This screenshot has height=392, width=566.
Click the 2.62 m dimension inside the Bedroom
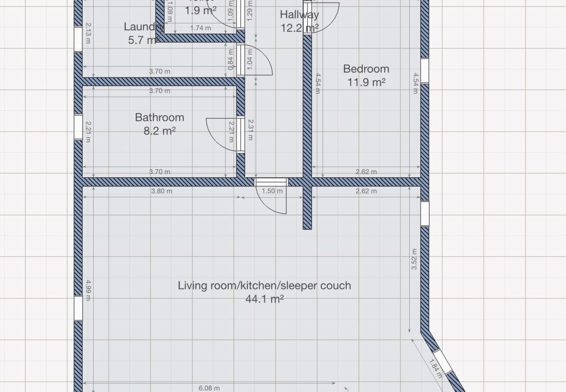[x=366, y=172]
